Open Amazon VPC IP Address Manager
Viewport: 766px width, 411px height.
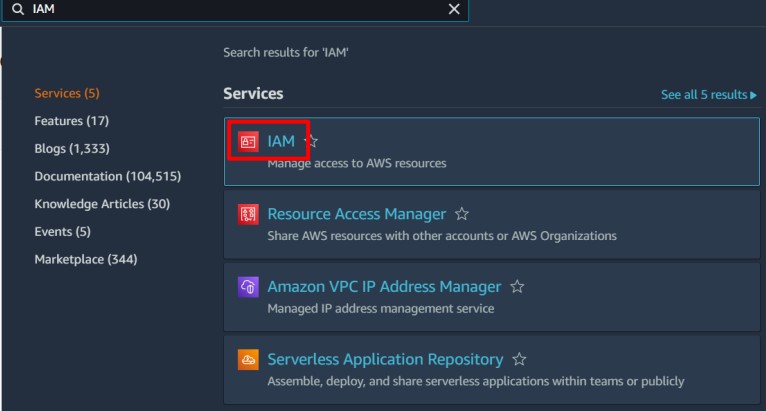tap(384, 286)
